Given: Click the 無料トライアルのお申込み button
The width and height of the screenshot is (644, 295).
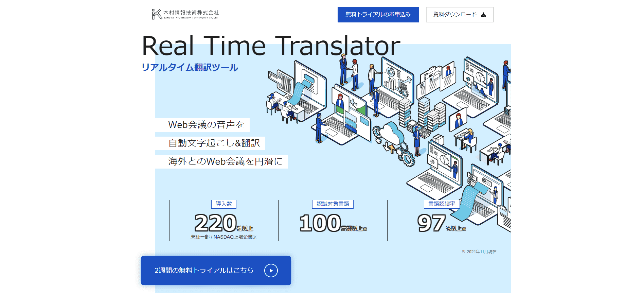Looking at the screenshot, I should click(x=378, y=15).
